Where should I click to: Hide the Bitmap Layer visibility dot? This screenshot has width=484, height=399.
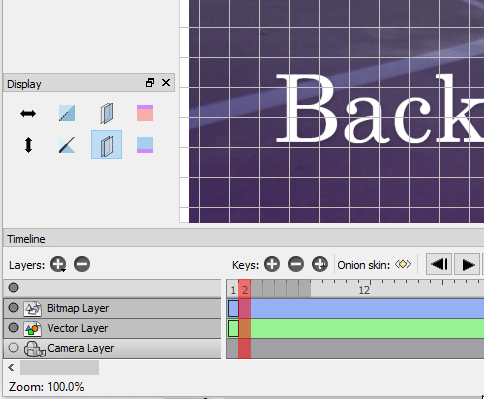tap(13, 308)
